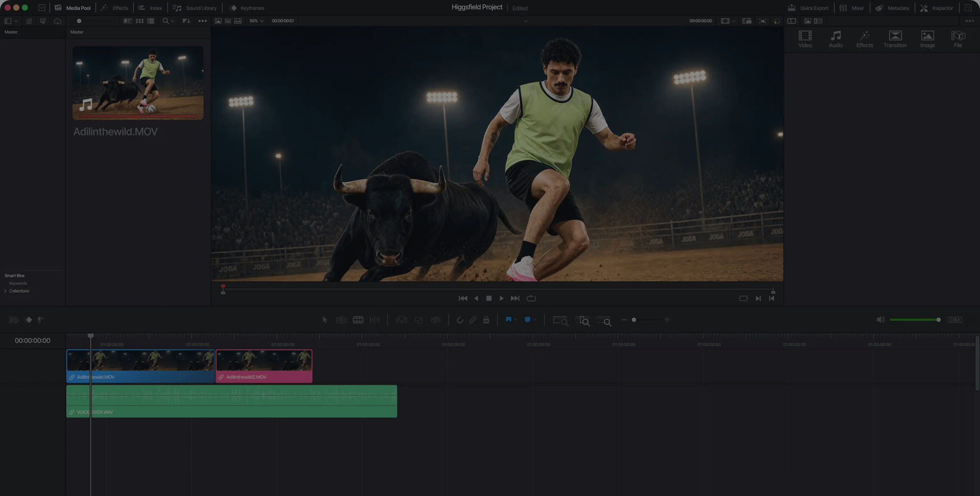Open the audio Mixer
The height and width of the screenshot is (496, 980).
pos(851,8)
